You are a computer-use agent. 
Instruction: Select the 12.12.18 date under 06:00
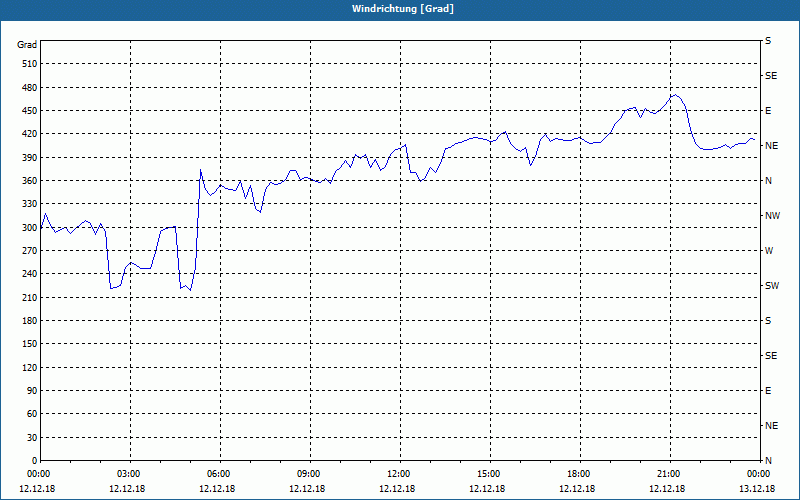pyautogui.click(x=217, y=489)
